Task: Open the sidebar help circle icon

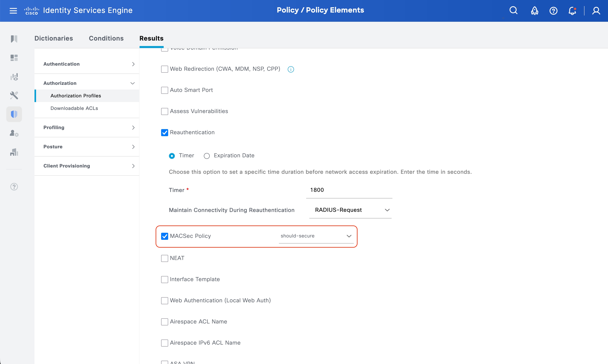Action: [x=14, y=187]
